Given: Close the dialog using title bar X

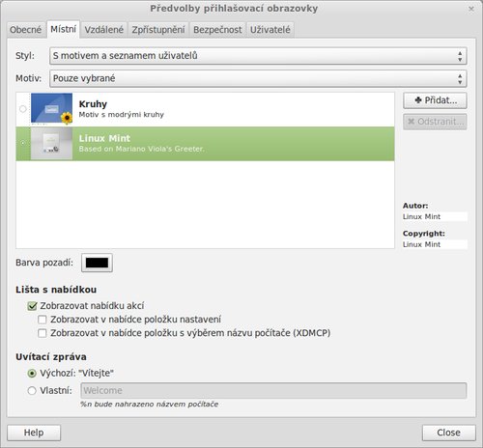Looking at the screenshot, I should [x=471, y=9].
